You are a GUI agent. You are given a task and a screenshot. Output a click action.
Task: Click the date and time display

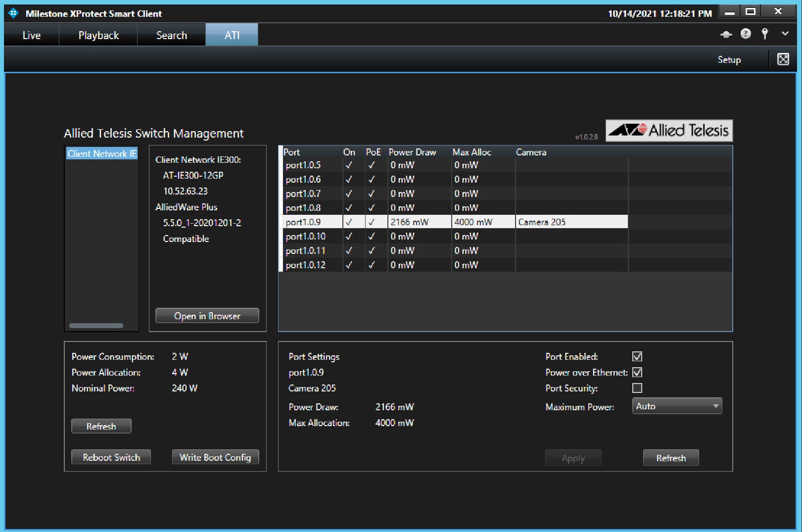660,13
